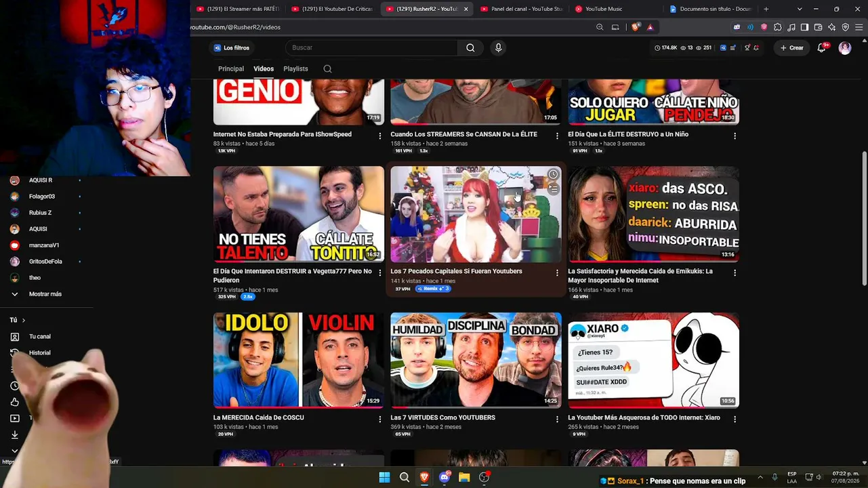Open taskbar clock showing 07:22 p. m.
This screenshot has width=868, height=488.
(846, 477)
